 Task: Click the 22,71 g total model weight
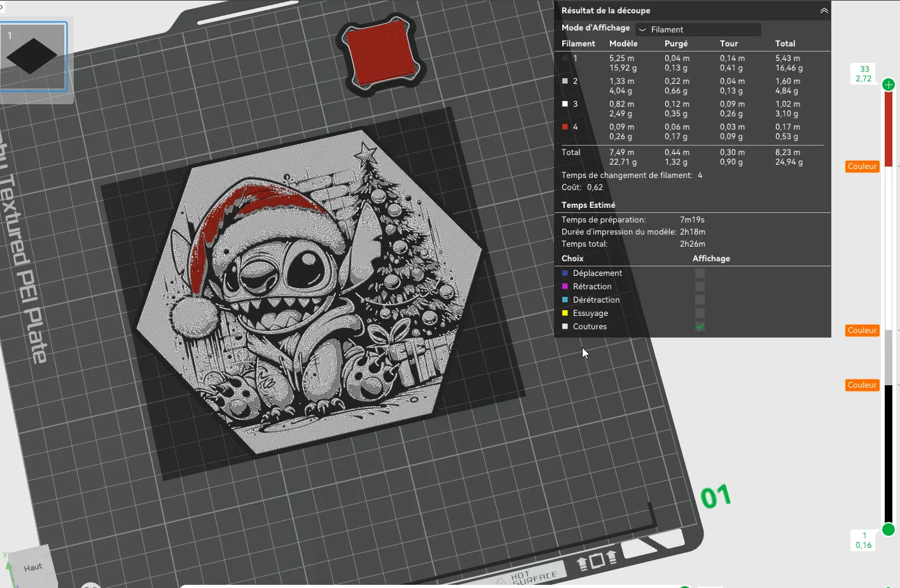[623, 162]
